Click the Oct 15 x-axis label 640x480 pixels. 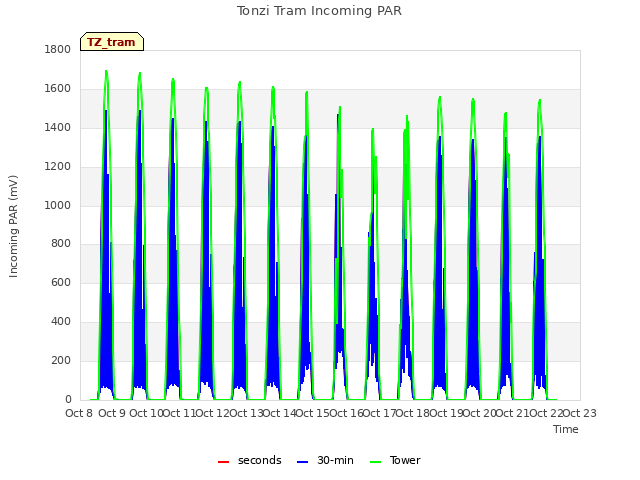[x=312, y=413]
